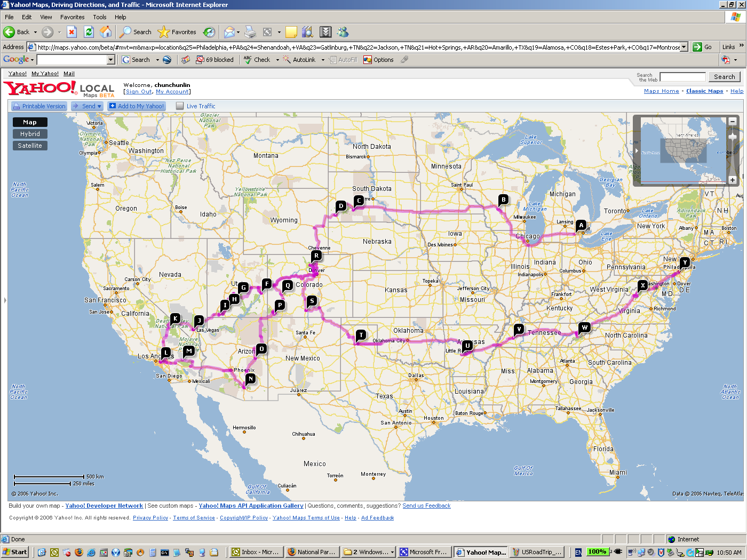
Task: Click Add to My Yahoo! button
Action: [x=137, y=106]
